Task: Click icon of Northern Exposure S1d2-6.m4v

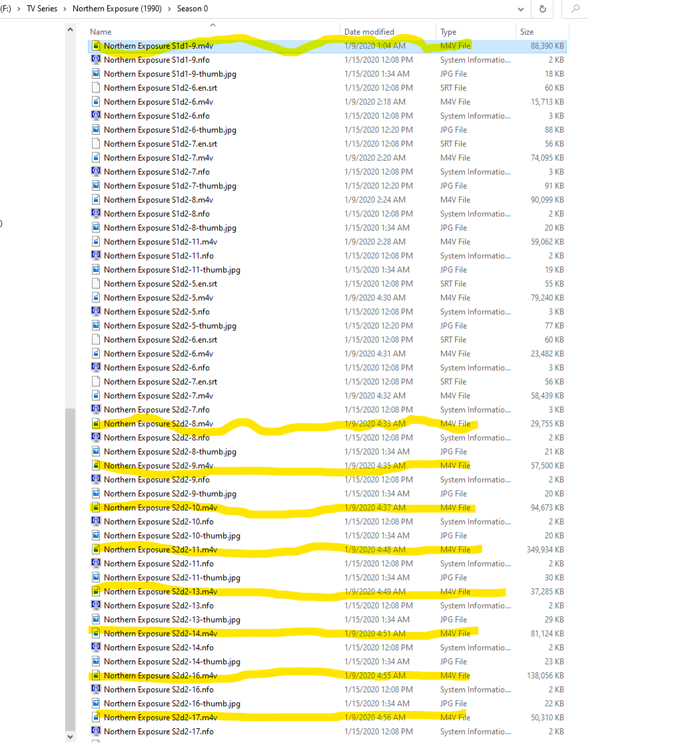Action: click(96, 102)
